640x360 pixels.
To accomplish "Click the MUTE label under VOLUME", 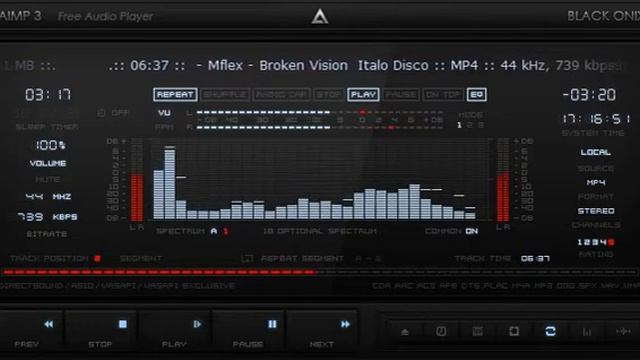I will pos(48,179).
